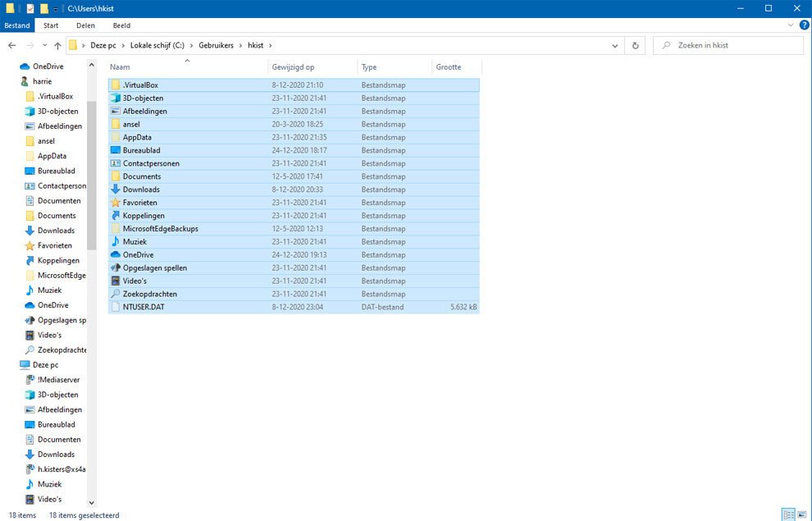Click the Refresh button in address bar

pos(635,46)
